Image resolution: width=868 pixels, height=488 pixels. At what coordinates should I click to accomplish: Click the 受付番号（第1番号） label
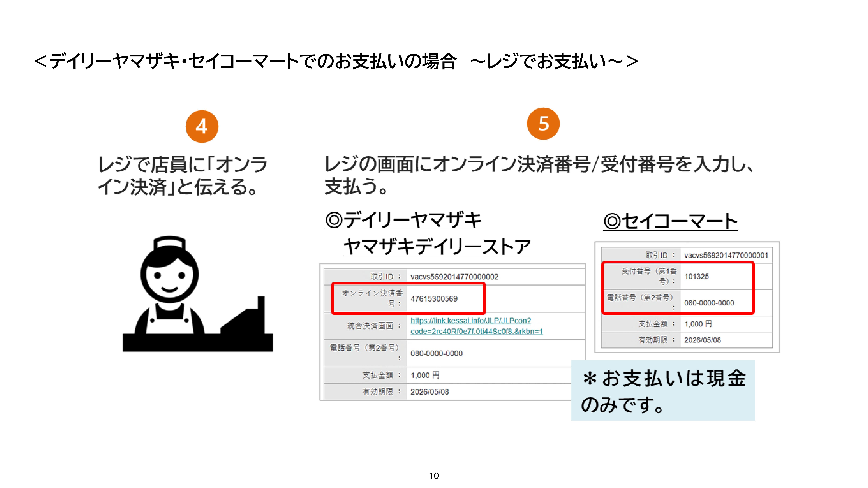649,276
